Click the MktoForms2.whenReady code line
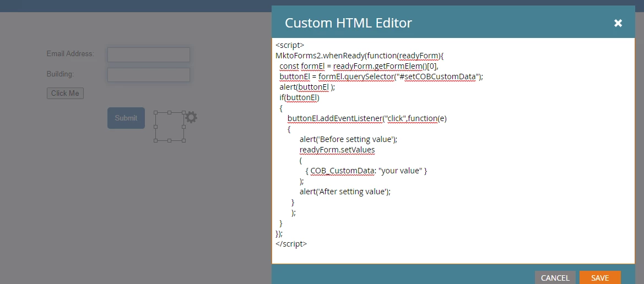Image resolution: width=644 pixels, height=284 pixels. [360, 56]
